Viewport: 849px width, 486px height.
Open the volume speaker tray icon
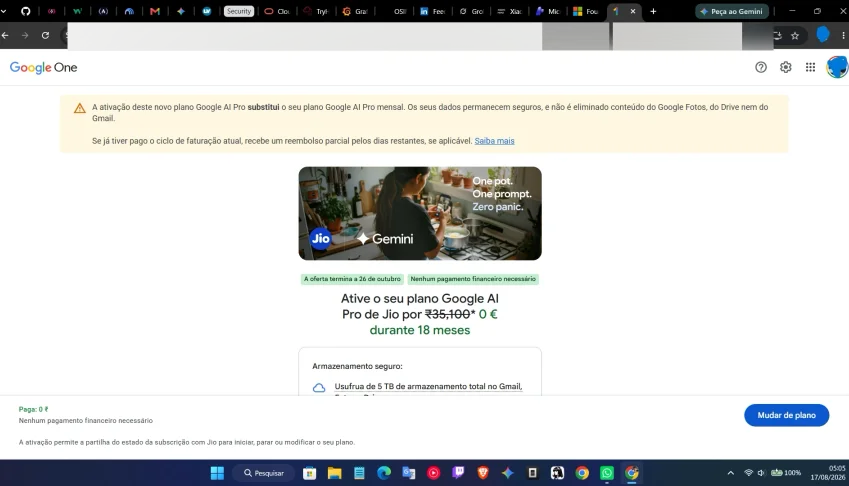(x=761, y=472)
